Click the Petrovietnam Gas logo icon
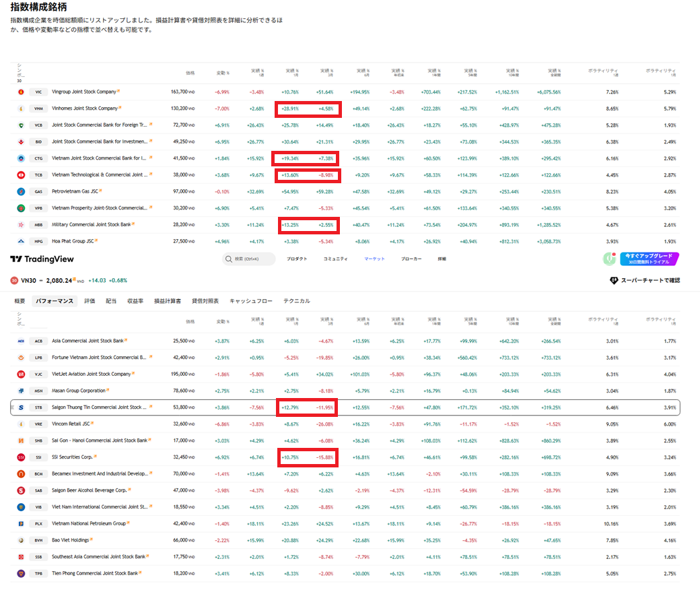 (x=21, y=191)
